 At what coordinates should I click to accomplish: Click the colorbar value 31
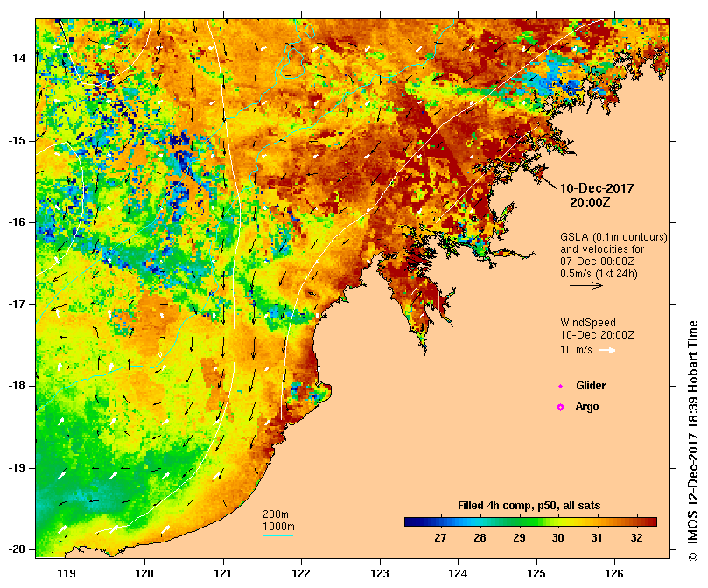597,538
